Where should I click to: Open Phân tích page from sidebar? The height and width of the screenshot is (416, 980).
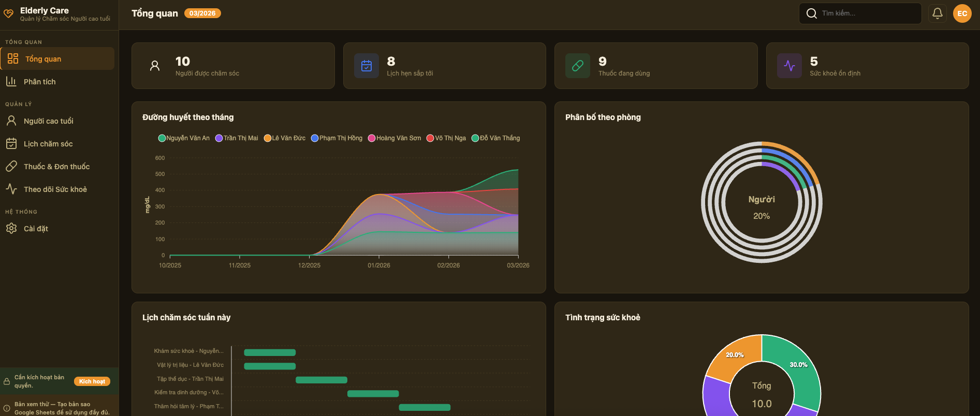coord(39,82)
